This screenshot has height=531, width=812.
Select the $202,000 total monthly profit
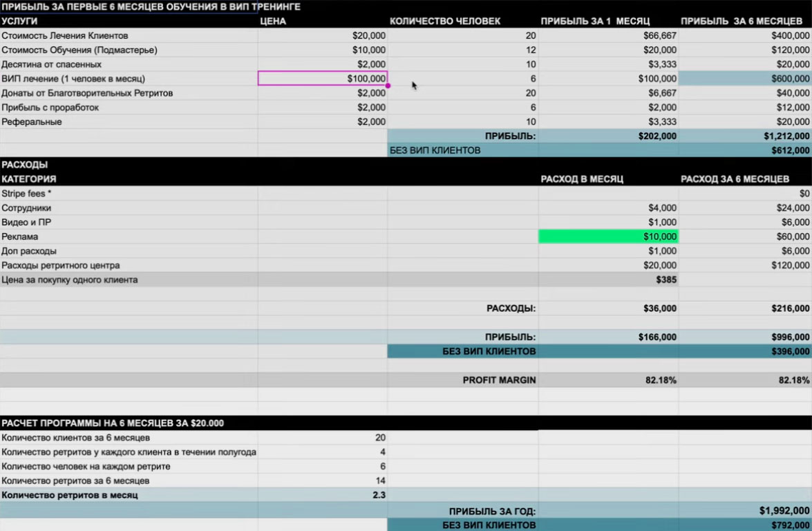tap(609, 136)
